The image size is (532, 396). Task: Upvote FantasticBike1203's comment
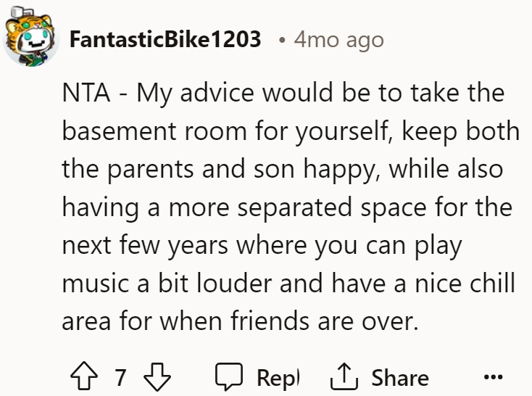click(x=84, y=376)
